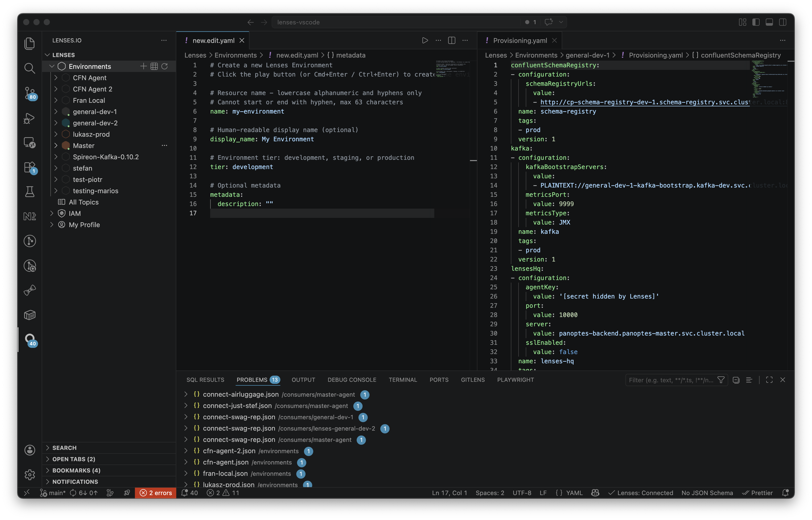Toggle problems view as table or tree
812x520 pixels.
[x=749, y=380]
